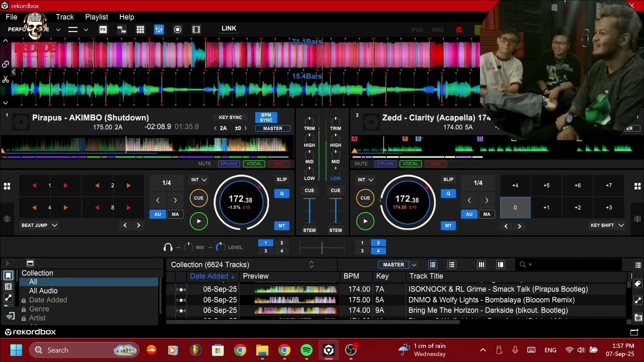
Task: Select the +5 key shift pad
Action: (x=546, y=186)
